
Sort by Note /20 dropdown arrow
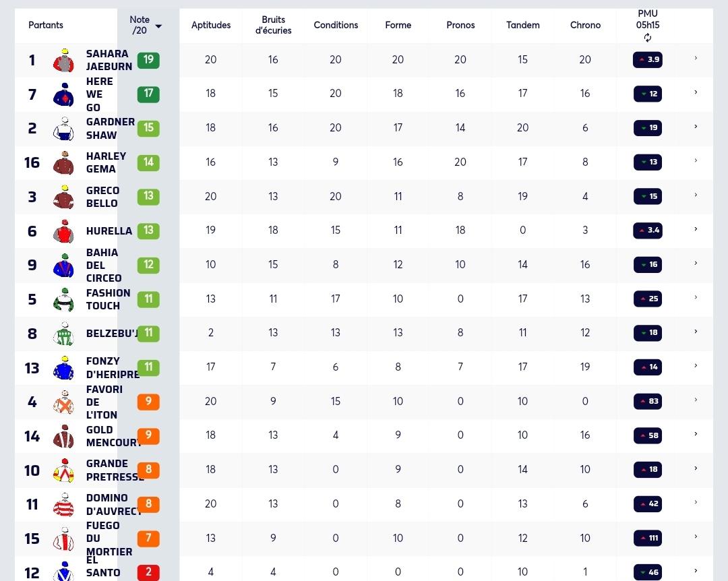pyautogui.click(x=158, y=26)
